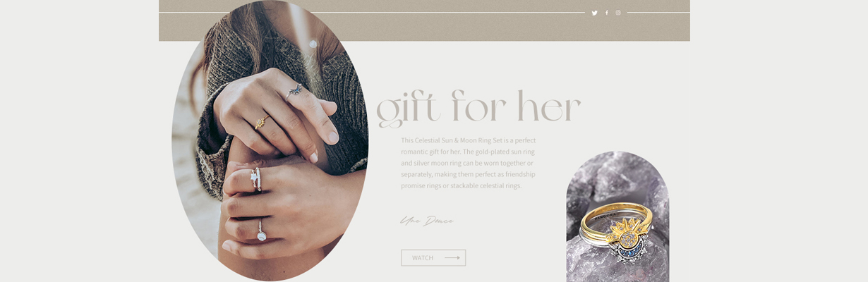
Task: Click the arrow inside the WATCH button
Action: (452, 258)
